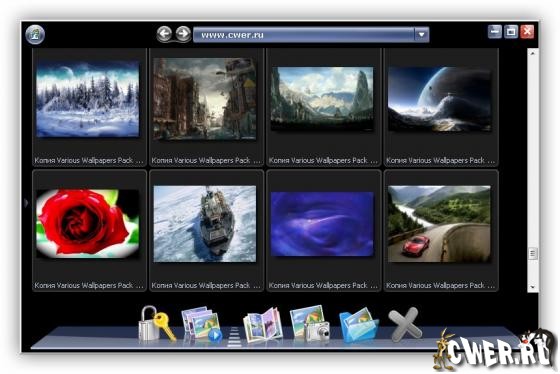Minimize the viewer window

495,31
